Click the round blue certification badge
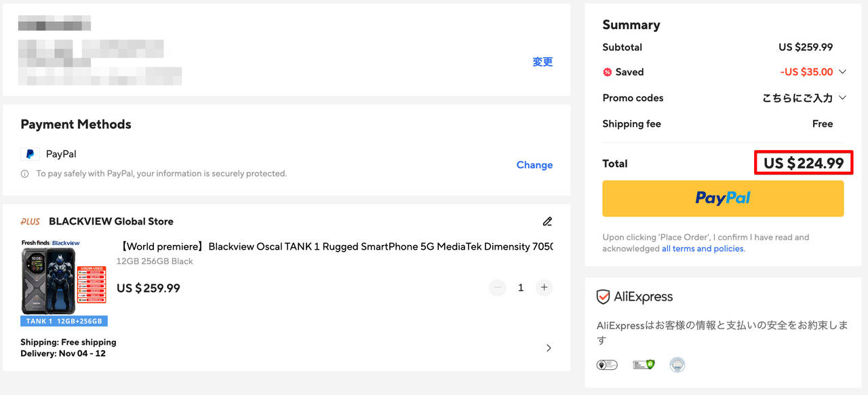 coord(677,364)
